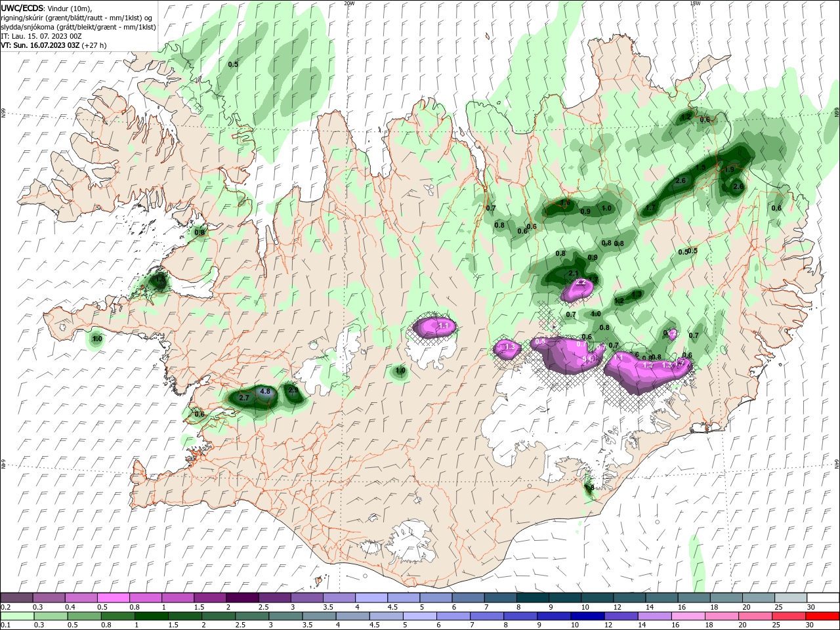The height and width of the screenshot is (630, 840).
Task: Click the 'slydda/snjókoma' legend description line
Action: click(79, 27)
